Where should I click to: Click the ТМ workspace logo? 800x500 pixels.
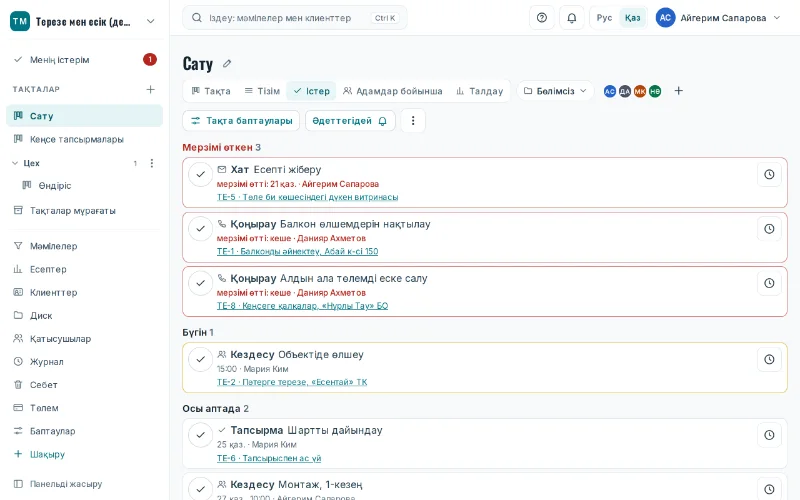(x=20, y=21)
